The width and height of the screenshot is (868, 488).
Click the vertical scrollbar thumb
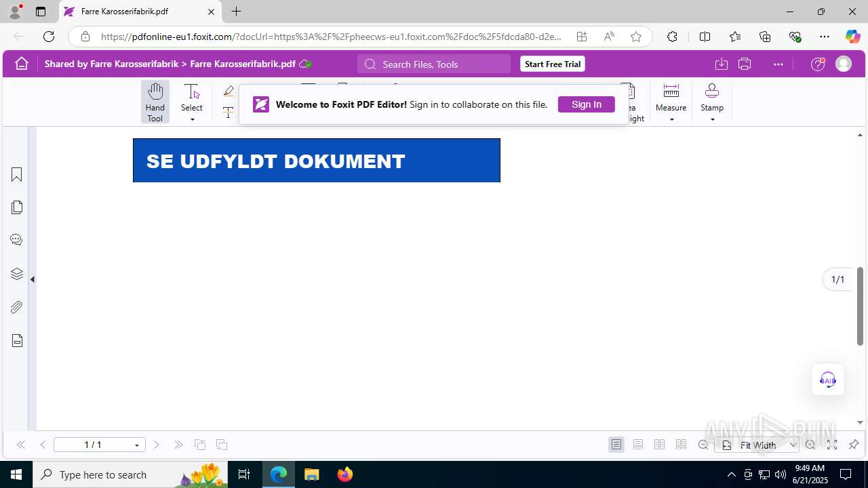click(860, 306)
